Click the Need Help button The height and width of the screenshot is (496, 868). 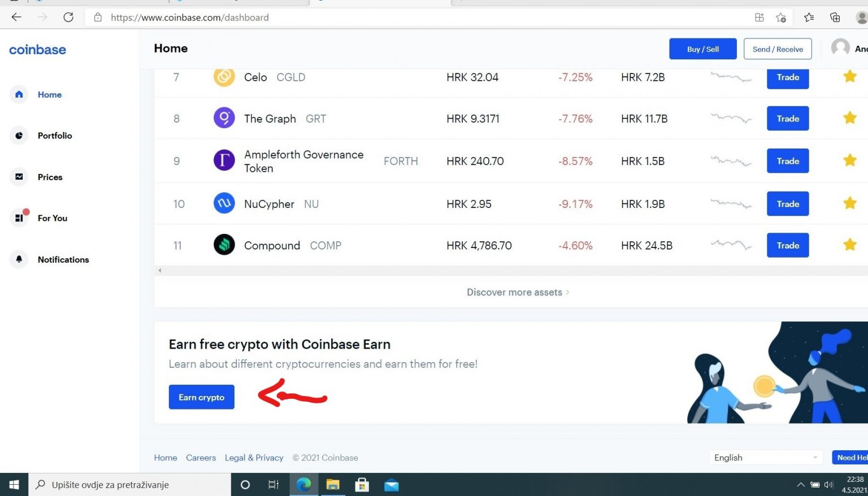(x=850, y=458)
